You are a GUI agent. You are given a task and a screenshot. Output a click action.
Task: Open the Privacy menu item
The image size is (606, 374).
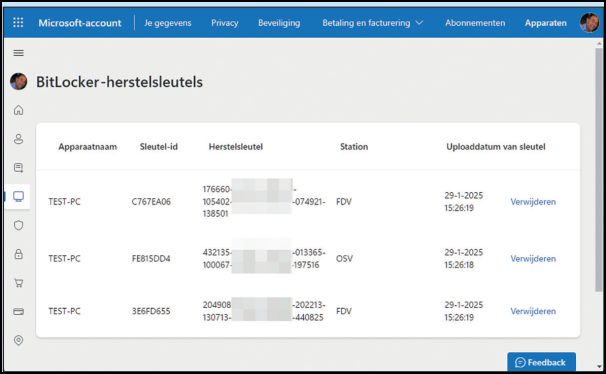[x=225, y=23]
